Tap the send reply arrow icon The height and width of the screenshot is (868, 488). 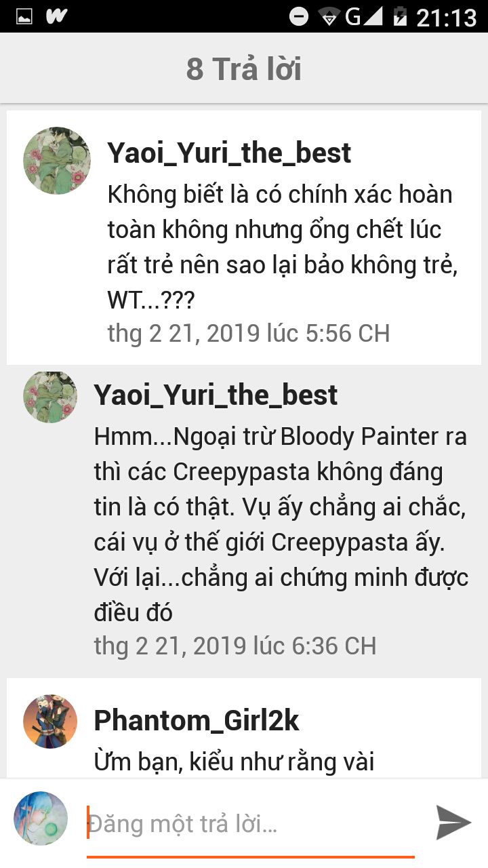(x=453, y=823)
